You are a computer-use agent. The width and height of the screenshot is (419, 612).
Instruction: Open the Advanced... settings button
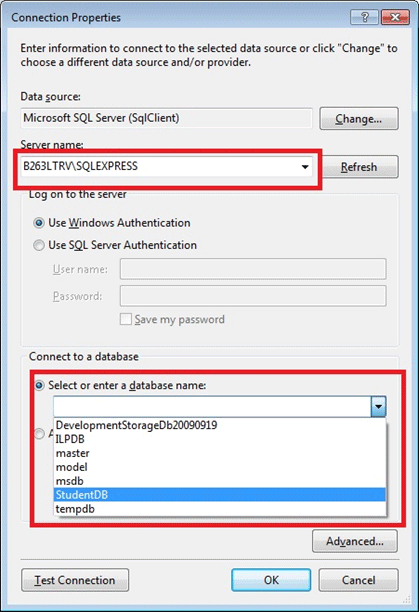pyautogui.click(x=355, y=541)
